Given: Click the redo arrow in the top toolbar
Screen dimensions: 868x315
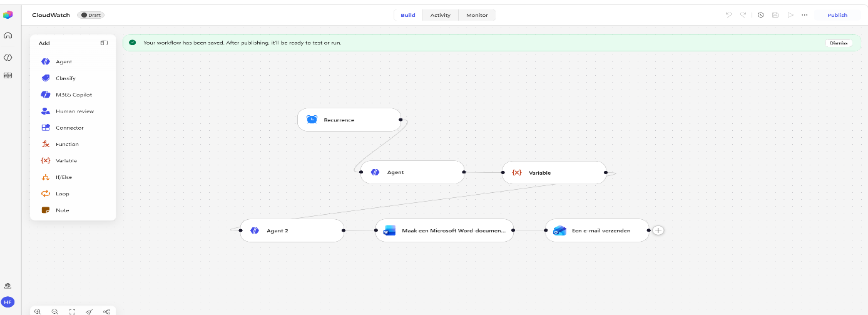Looking at the screenshot, I should click(743, 15).
